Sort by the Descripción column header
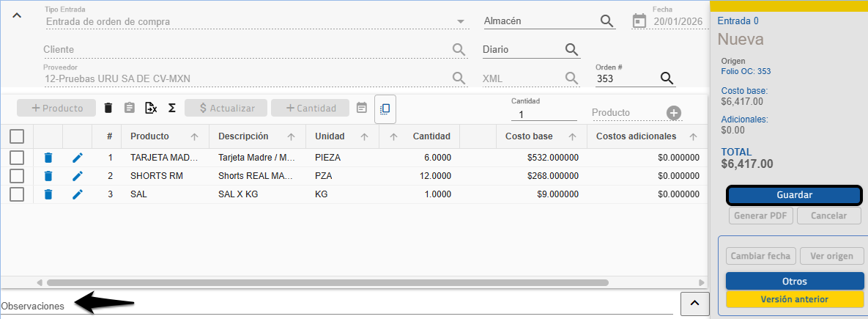868x319 pixels. click(243, 136)
